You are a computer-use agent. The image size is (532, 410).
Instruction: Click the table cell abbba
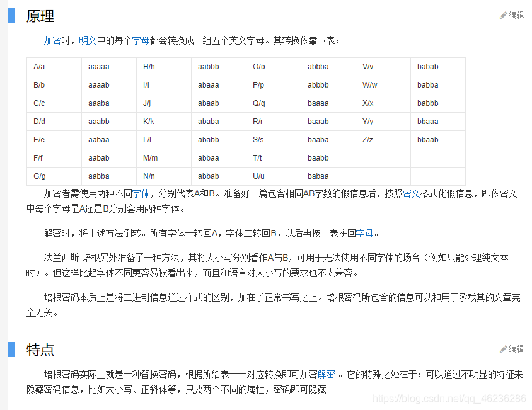tap(328, 67)
